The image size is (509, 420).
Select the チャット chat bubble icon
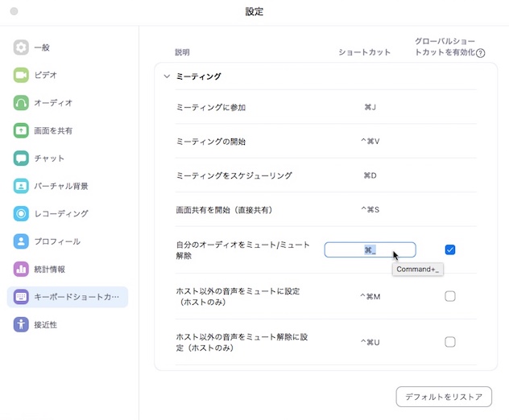(x=21, y=159)
